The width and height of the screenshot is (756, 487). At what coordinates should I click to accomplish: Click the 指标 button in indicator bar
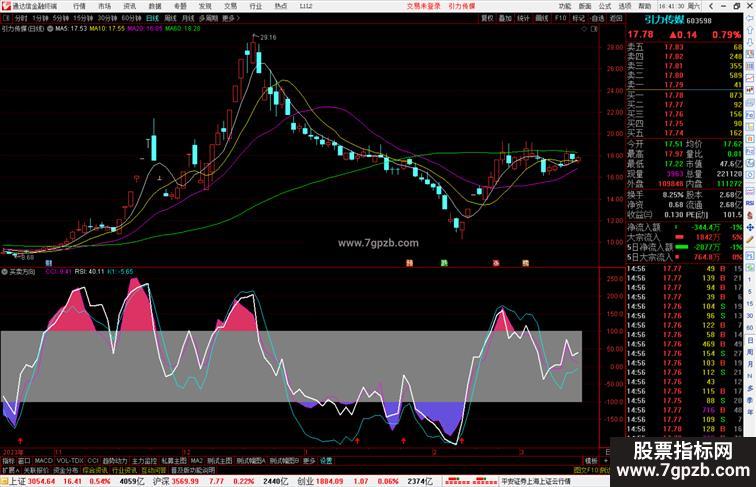pos(8,461)
